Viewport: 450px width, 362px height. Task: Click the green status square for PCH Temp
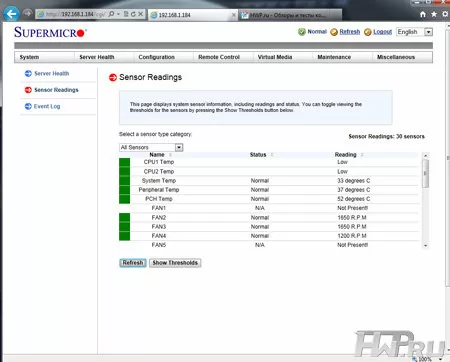124,199
